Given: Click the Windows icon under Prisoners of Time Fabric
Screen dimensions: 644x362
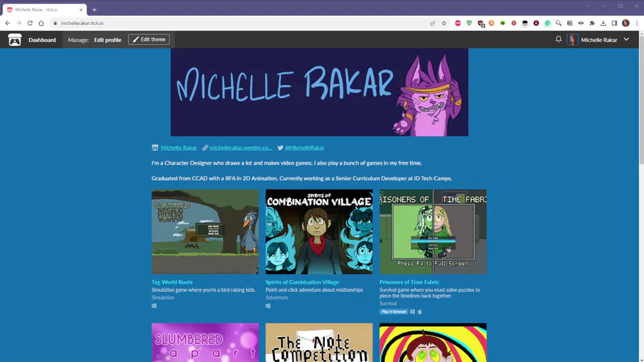Looking at the screenshot, I should (x=412, y=312).
